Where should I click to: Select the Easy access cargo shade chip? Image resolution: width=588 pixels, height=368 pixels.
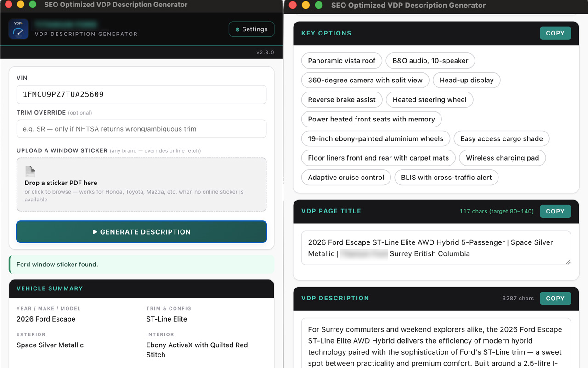tap(502, 138)
